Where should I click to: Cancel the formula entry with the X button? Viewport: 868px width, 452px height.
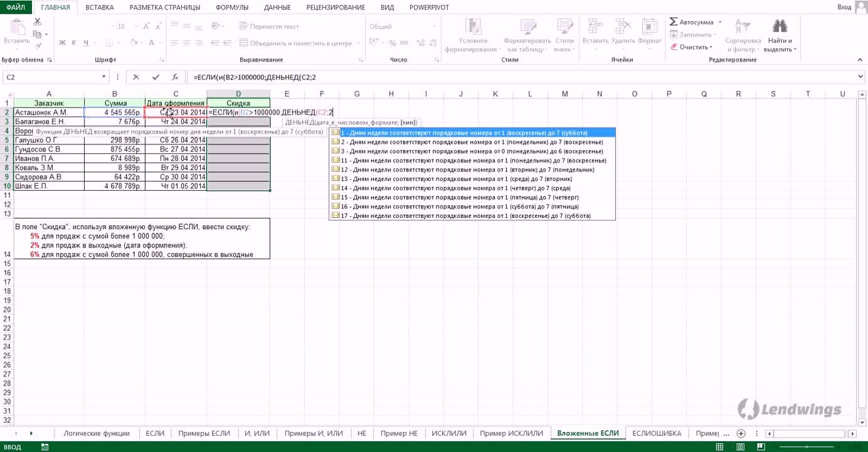click(x=136, y=77)
